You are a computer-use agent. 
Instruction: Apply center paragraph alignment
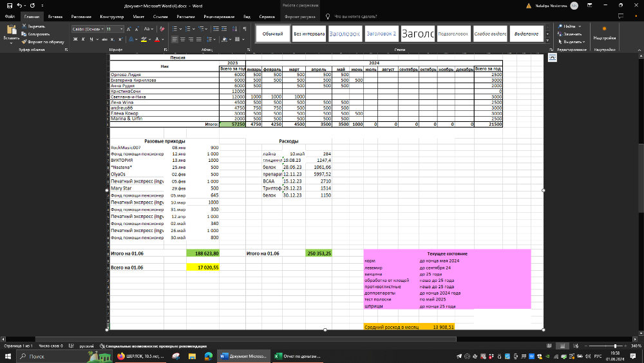183,40
